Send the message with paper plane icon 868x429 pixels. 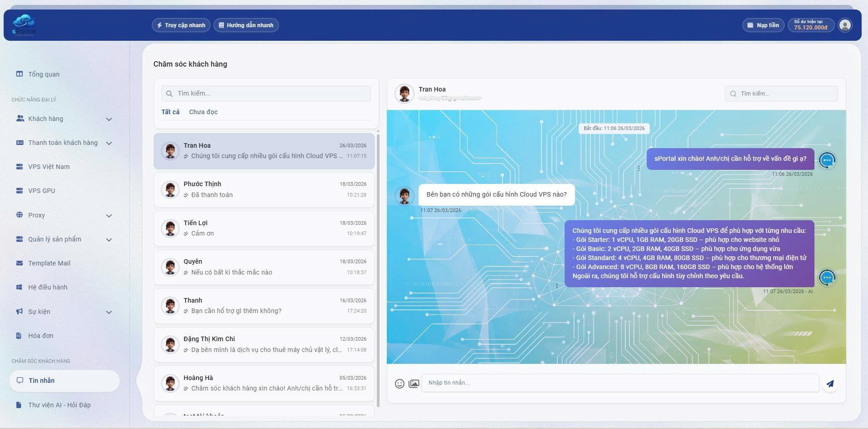[830, 384]
